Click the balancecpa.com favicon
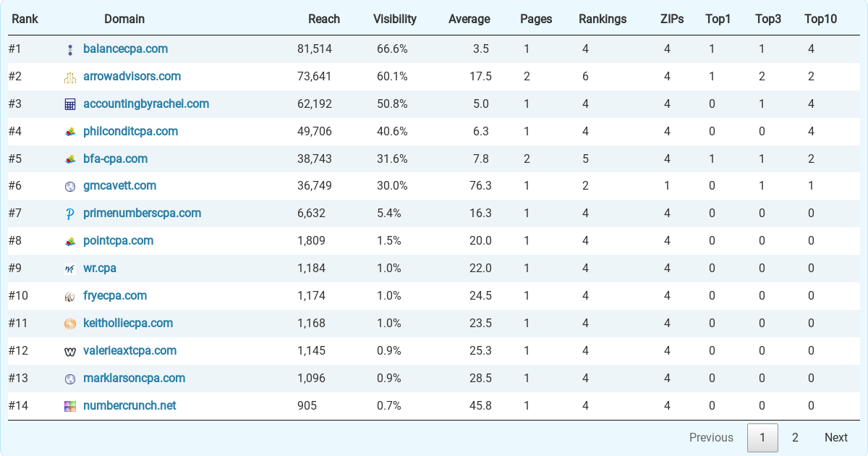The width and height of the screenshot is (868, 456). (x=69, y=48)
